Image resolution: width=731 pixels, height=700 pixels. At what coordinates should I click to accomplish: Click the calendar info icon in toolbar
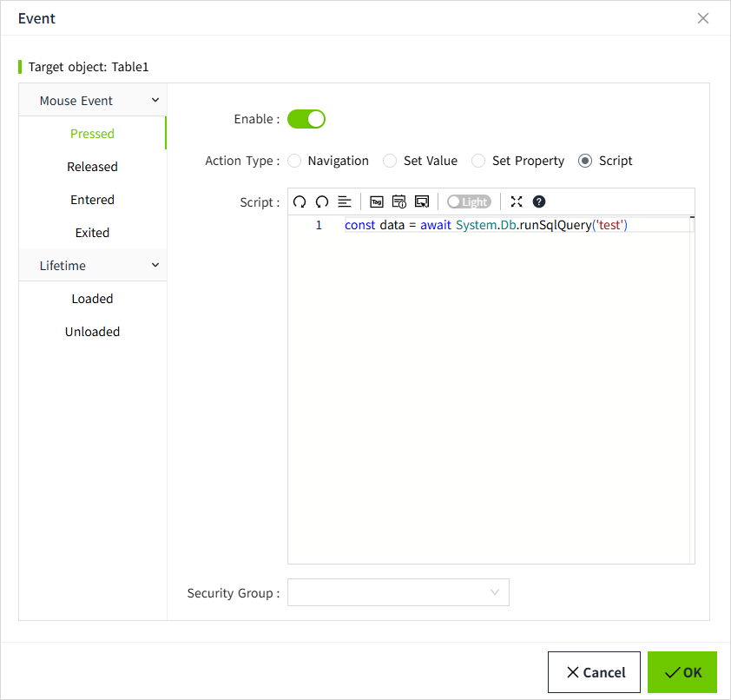[399, 201]
